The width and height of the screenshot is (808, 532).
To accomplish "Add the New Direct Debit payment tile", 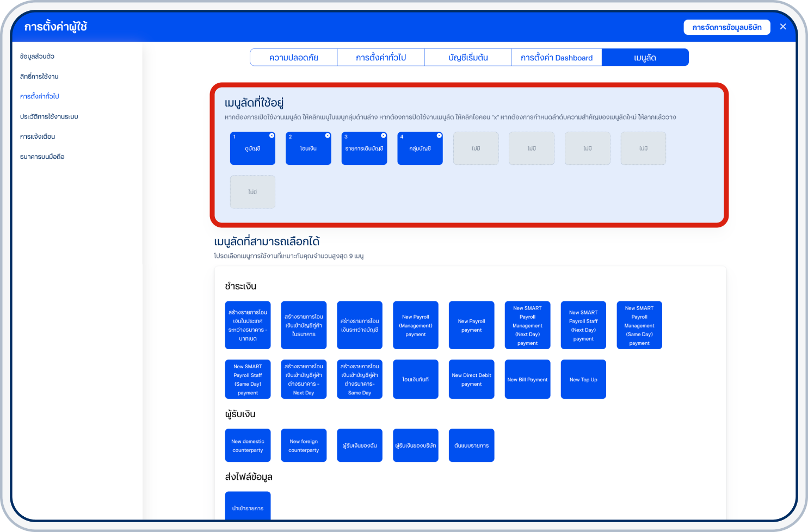I will tap(471, 380).
